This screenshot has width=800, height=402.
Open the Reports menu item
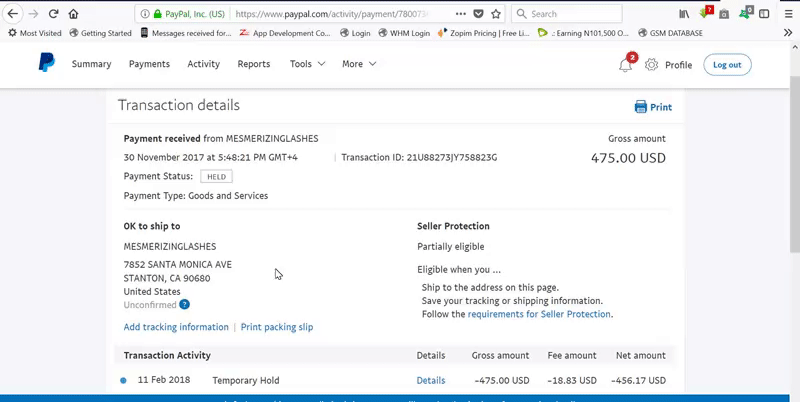coord(254,64)
